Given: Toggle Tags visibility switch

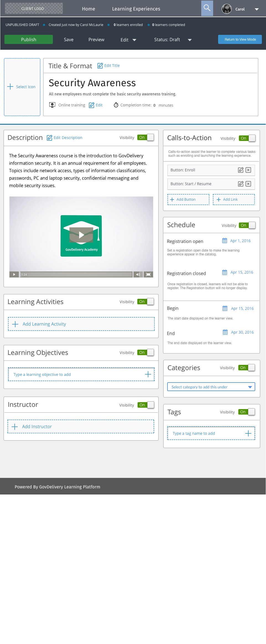Looking at the screenshot, I should [x=247, y=412].
